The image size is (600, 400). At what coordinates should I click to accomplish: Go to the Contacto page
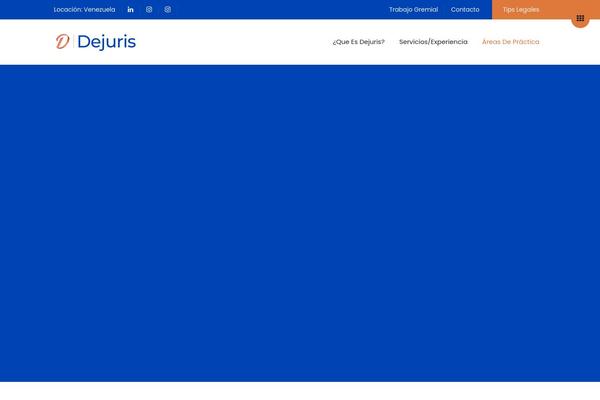click(x=465, y=10)
